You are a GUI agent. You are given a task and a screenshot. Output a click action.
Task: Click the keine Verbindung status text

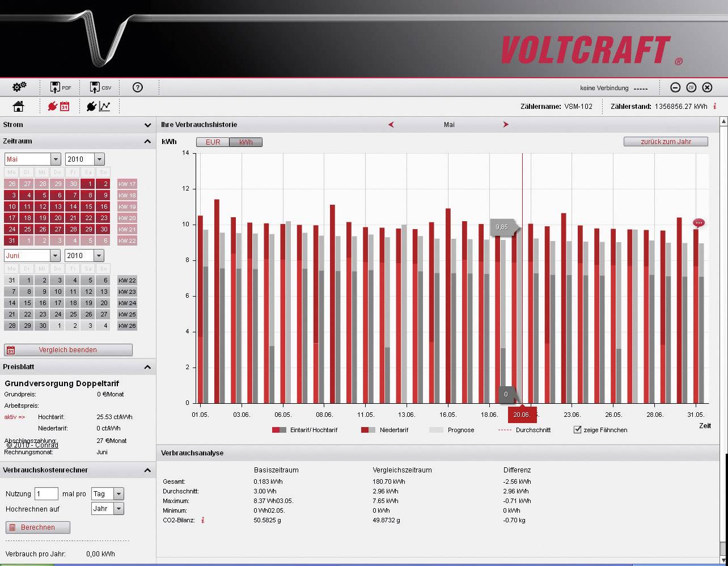pos(604,88)
